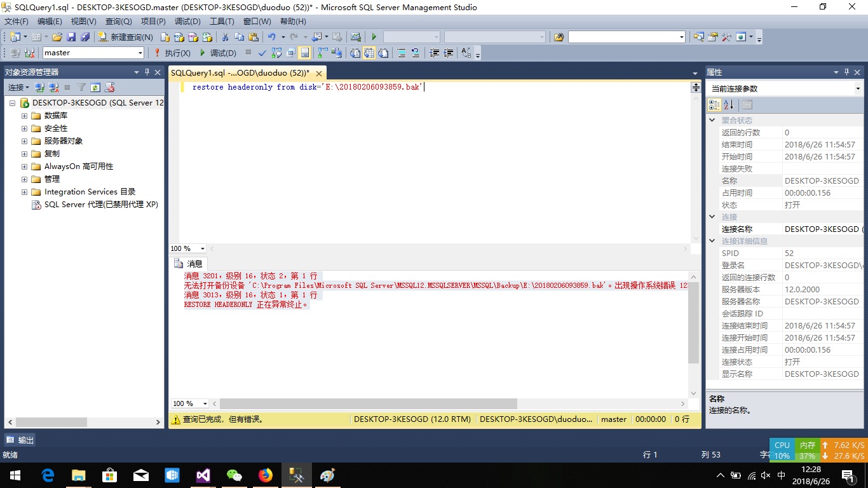Click the Display Estimated Execution Plan icon

pos(276,53)
